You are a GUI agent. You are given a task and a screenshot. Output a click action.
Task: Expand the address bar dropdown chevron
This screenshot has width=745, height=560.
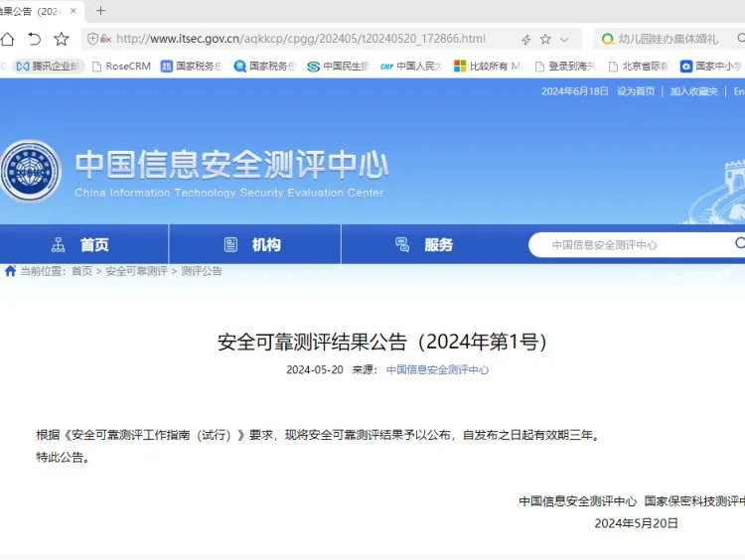pos(564,40)
